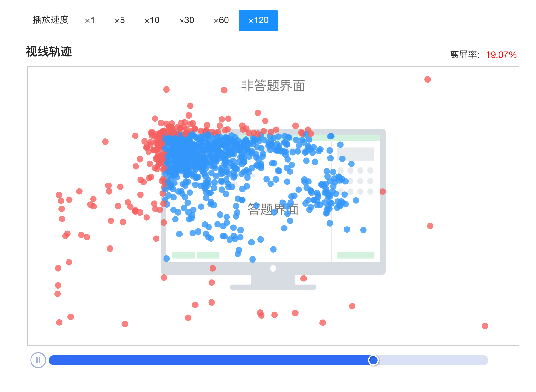This screenshot has width=536, height=392.
Task: Set playback speed to ×5
Action: (120, 21)
